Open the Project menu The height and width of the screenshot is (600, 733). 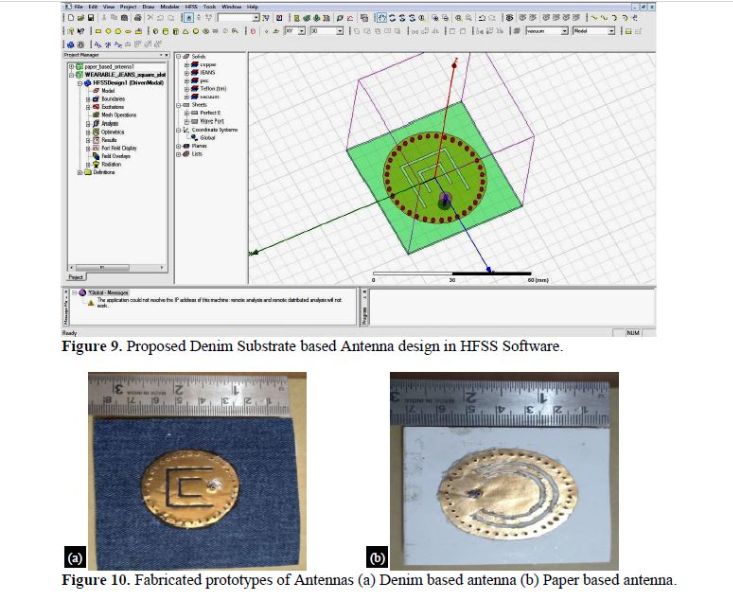pyautogui.click(x=129, y=7)
